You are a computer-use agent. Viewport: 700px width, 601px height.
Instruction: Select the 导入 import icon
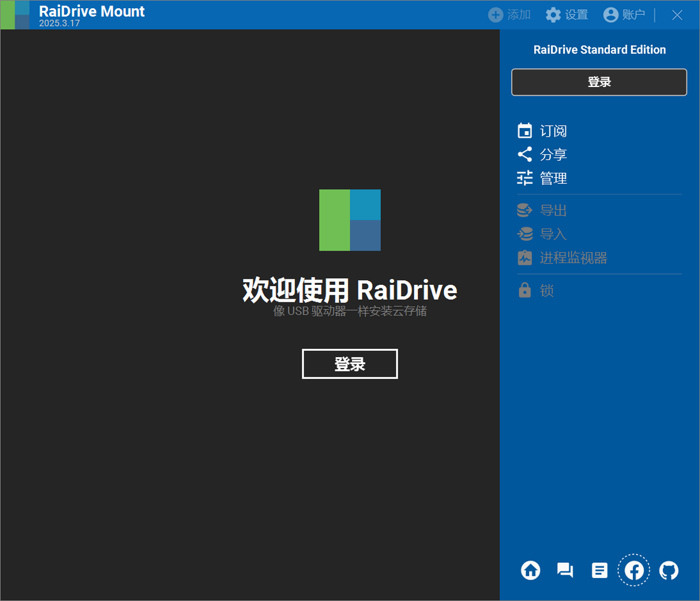click(x=524, y=234)
